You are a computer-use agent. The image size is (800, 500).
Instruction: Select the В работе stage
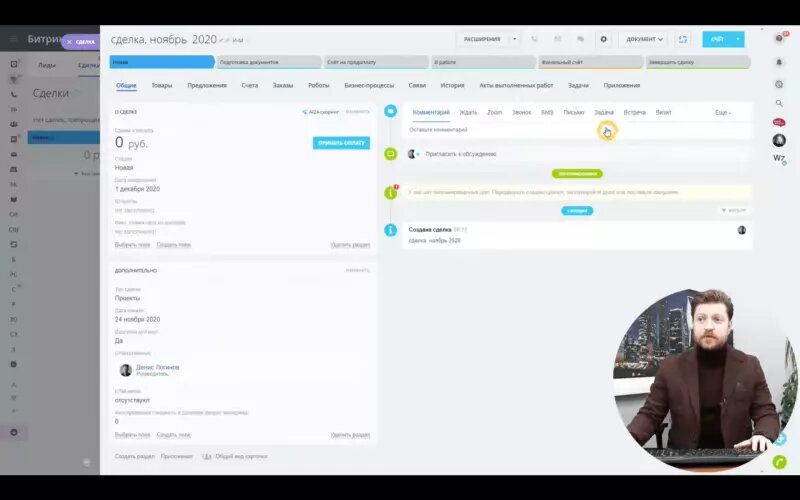[484, 62]
